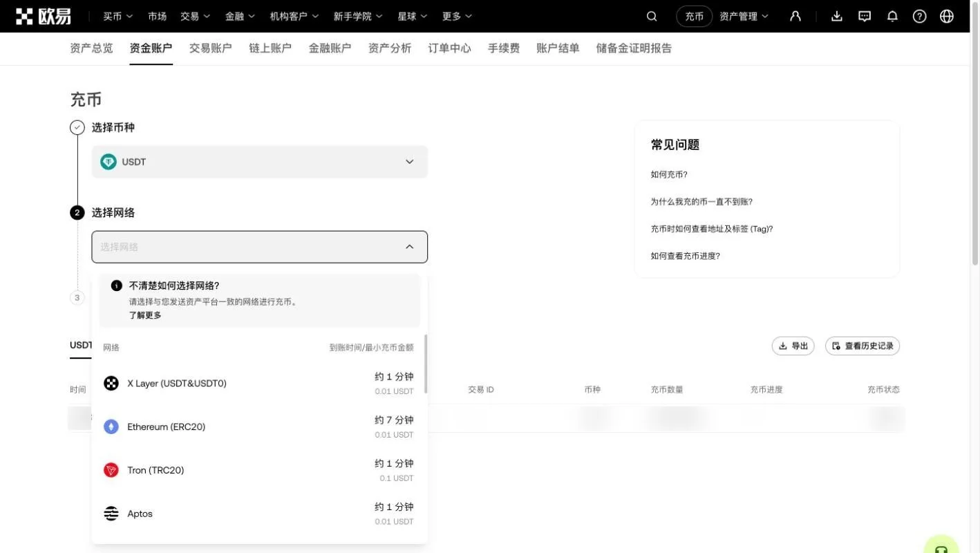Switch to the 资产总览 tab
The width and height of the screenshot is (980, 553).
[x=91, y=48]
